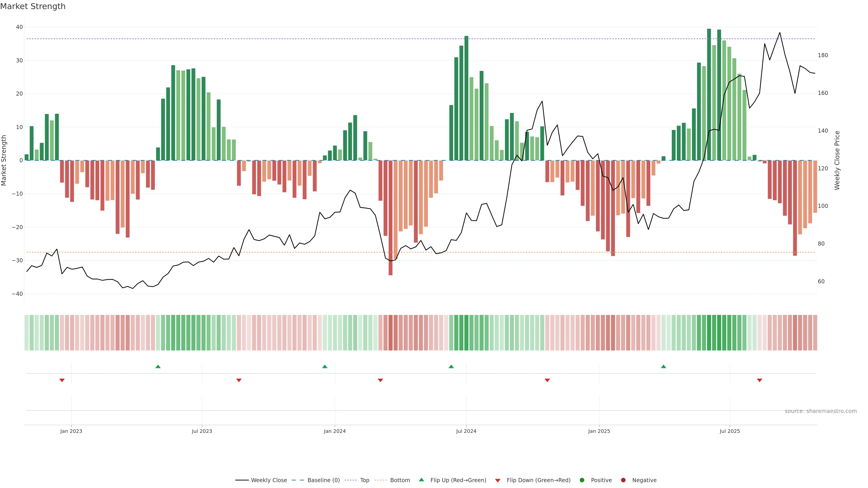The image size is (868, 488).
Task: Click the Flip Down legend red triangle
Action: [498, 481]
